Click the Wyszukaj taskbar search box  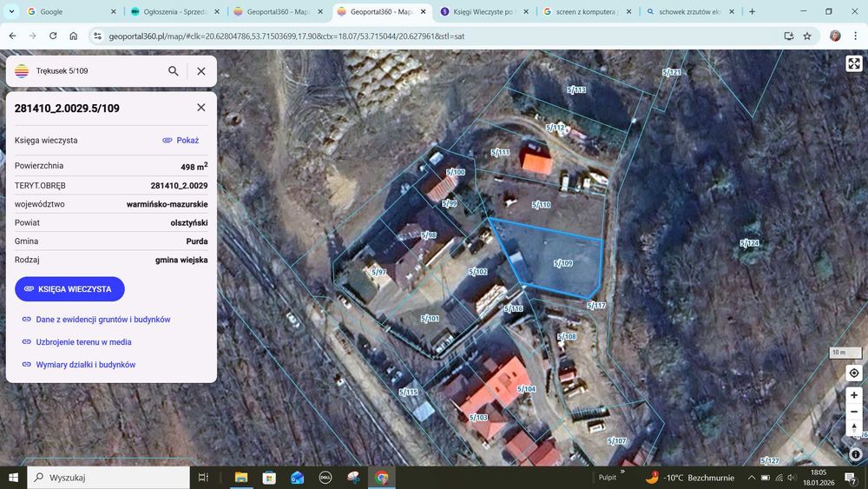108,478
